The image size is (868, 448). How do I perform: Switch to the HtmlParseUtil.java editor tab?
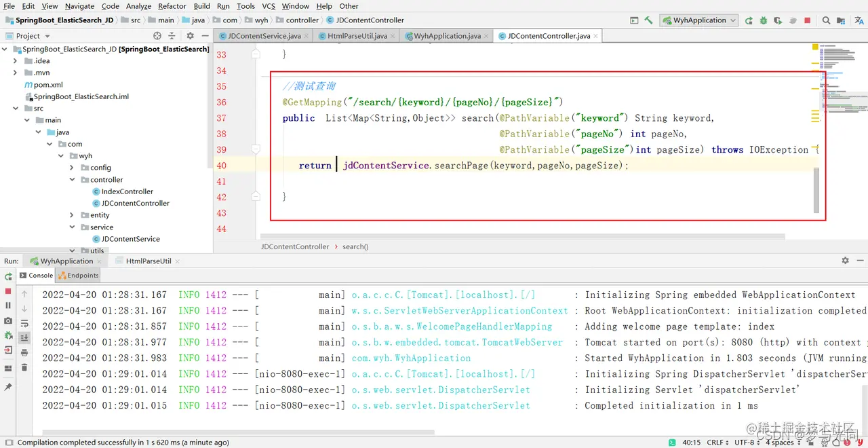pos(357,36)
